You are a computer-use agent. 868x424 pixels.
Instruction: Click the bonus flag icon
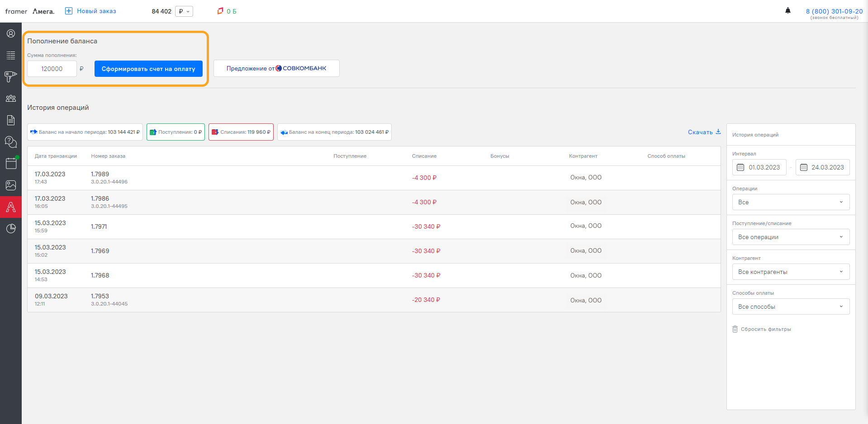pos(220,11)
